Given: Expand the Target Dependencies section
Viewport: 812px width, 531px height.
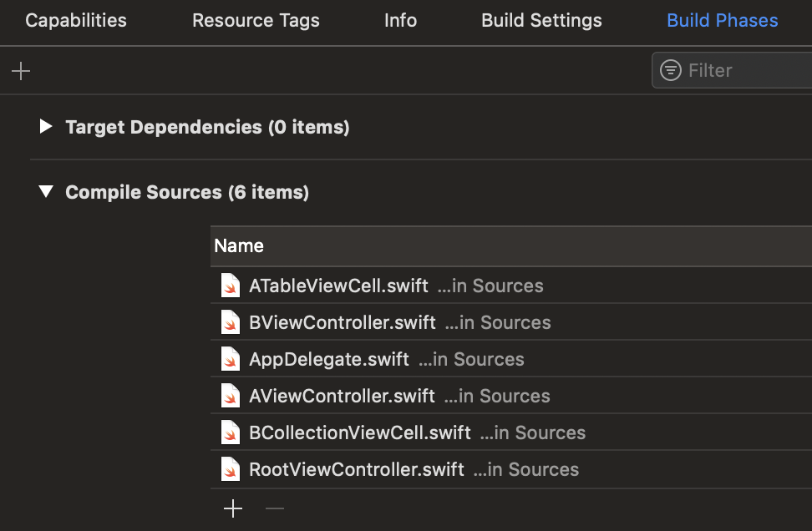Looking at the screenshot, I should [45, 127].
